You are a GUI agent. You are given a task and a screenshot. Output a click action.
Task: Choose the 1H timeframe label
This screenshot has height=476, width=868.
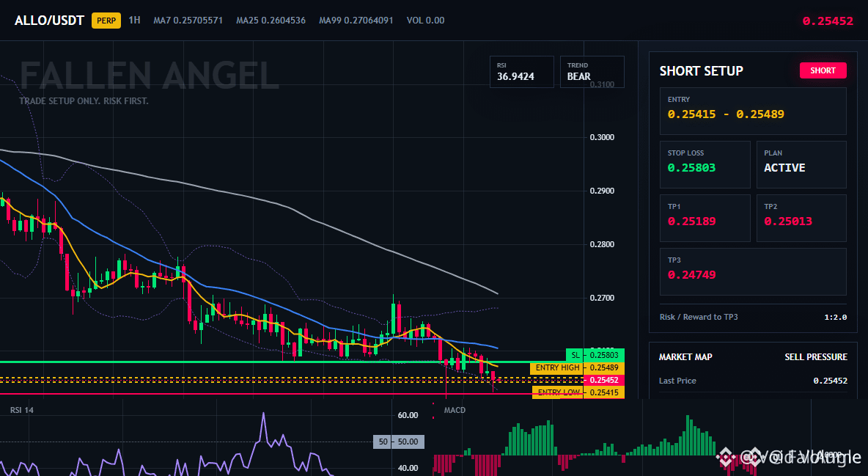point(134,20)
